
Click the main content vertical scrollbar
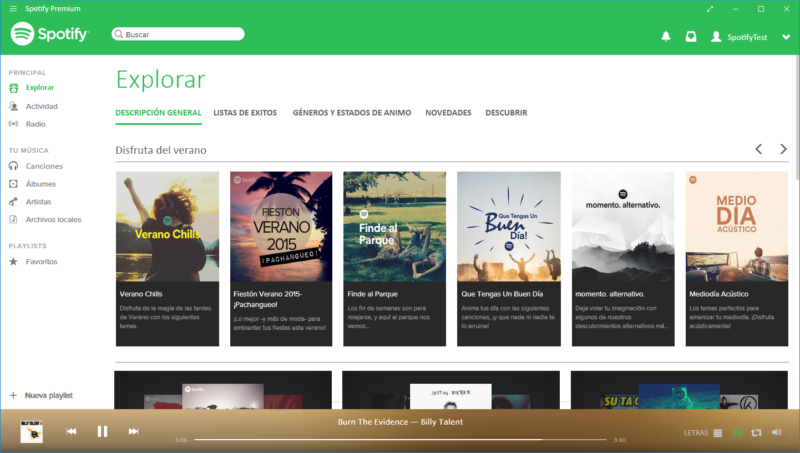click(797, 117)
